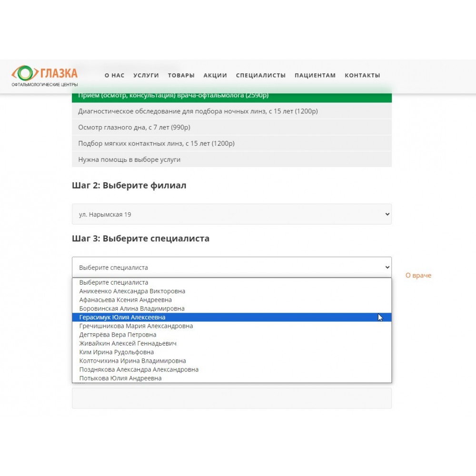
Task: Follow the О враче link
Action: click(418, 276)
